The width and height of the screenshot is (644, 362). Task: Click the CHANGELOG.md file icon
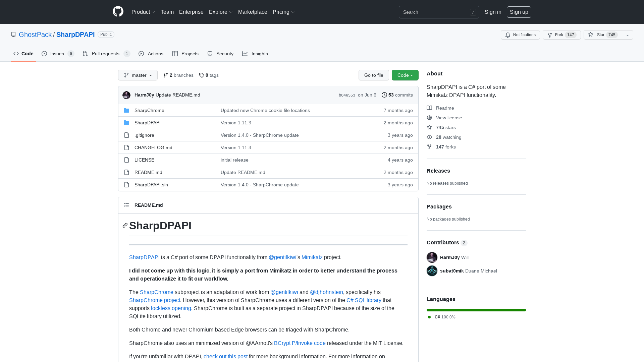click(126, 147)
